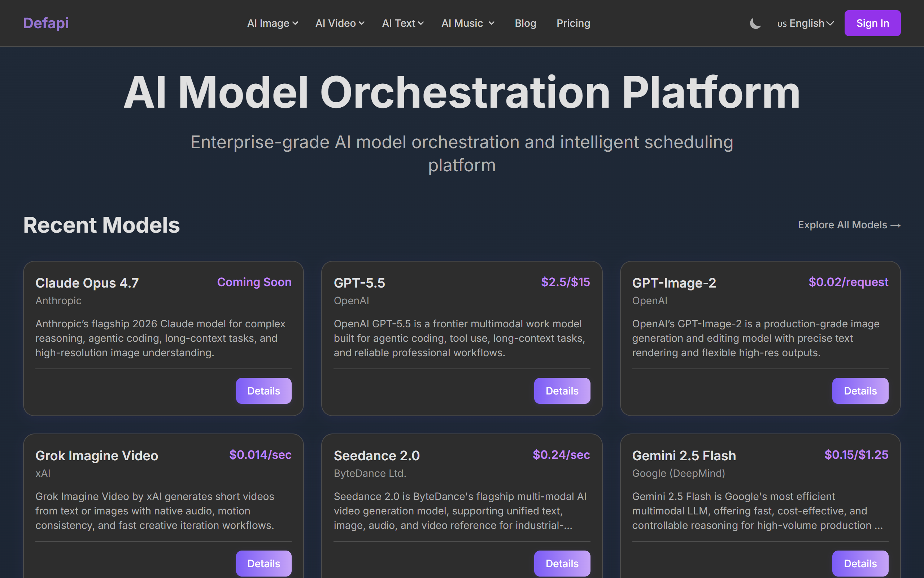The image size is (924, 578).
Task: Open the English language selector
Action: coord(805,23)
